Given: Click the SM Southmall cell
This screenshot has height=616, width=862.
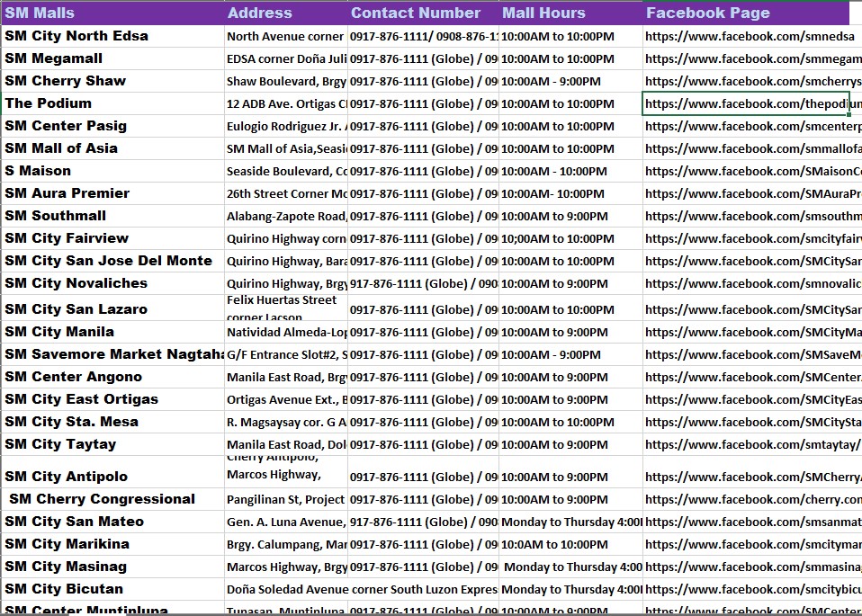Looking at the screenshot, I should [112, 217].
